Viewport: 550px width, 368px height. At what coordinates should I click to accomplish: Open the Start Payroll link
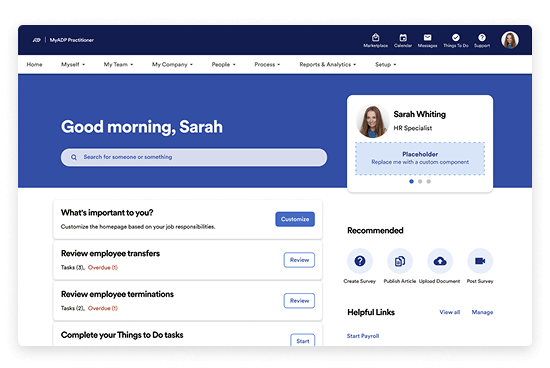[x=363, y=336]
